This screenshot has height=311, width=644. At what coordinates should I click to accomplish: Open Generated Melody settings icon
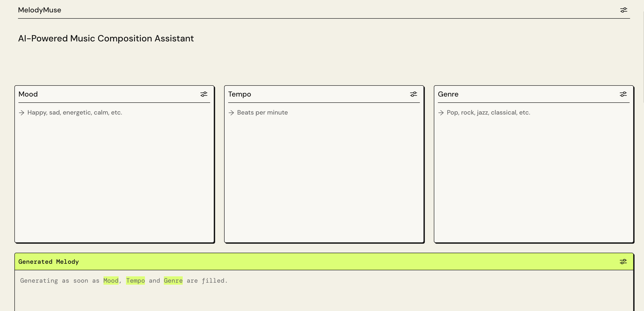(x=623, y=261)
